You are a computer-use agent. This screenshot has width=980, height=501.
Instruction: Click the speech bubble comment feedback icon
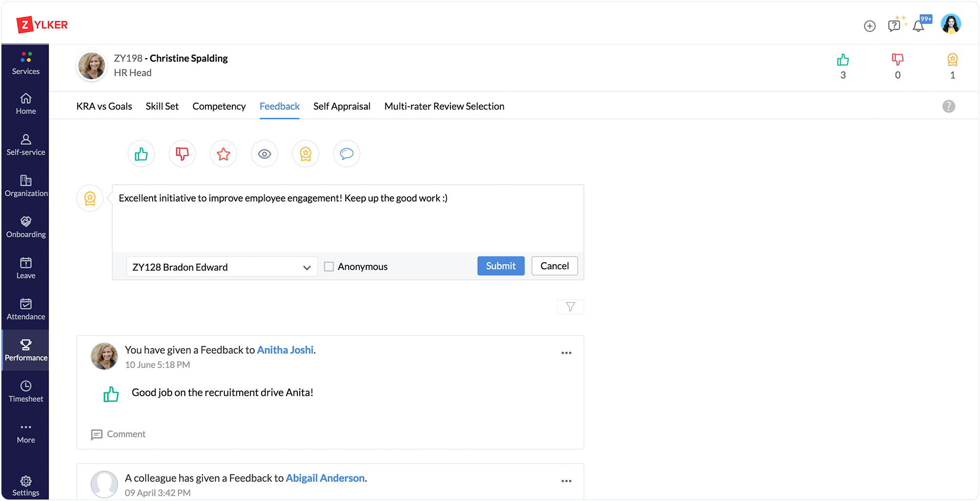tap(347, 154)
